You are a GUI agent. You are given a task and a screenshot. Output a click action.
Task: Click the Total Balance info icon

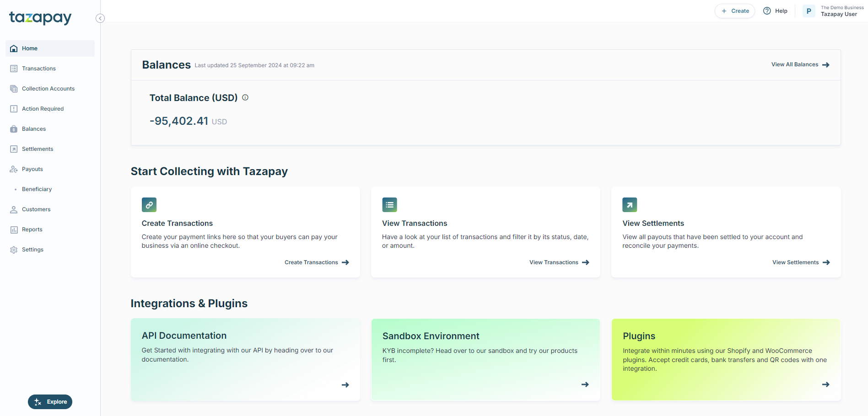pos(245,97)
